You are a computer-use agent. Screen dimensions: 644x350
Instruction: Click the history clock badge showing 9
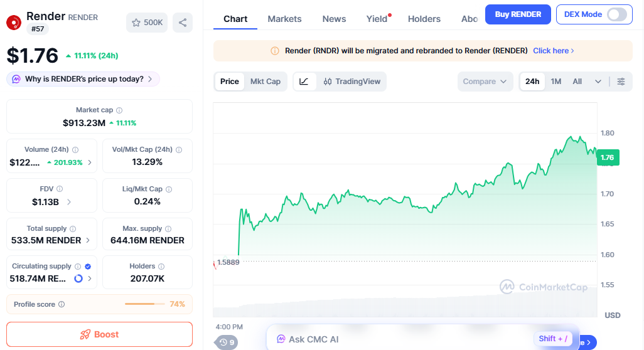[227, 342]
